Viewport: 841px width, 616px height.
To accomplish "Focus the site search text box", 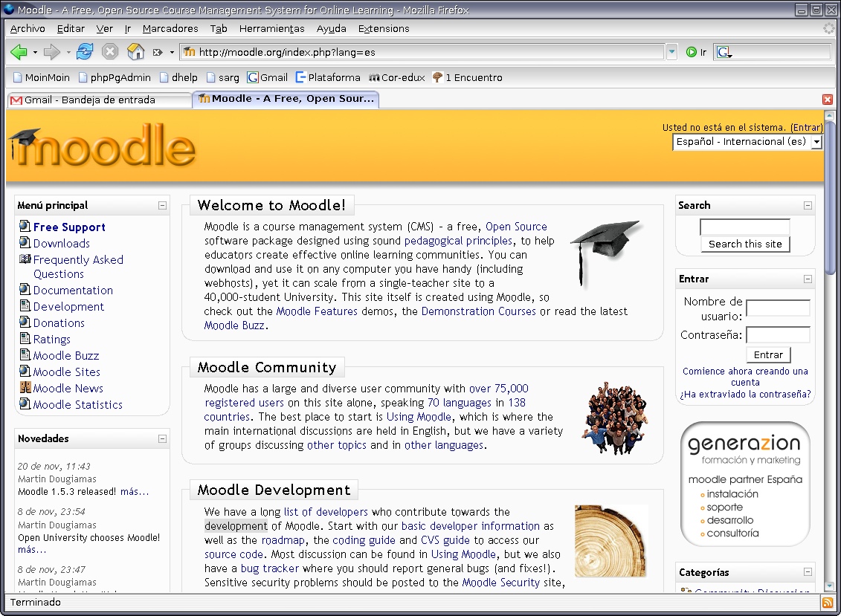I will (x=745, y=227).
